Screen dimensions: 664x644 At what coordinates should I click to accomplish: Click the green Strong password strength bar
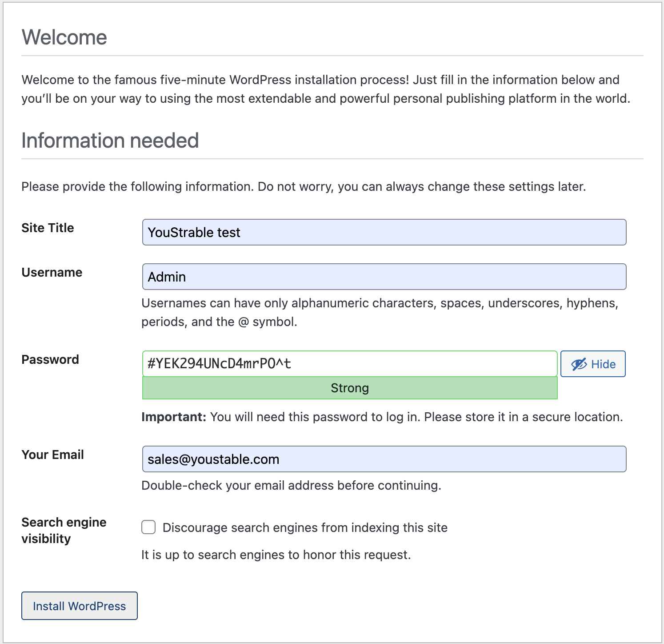click(x=349, y=388)
